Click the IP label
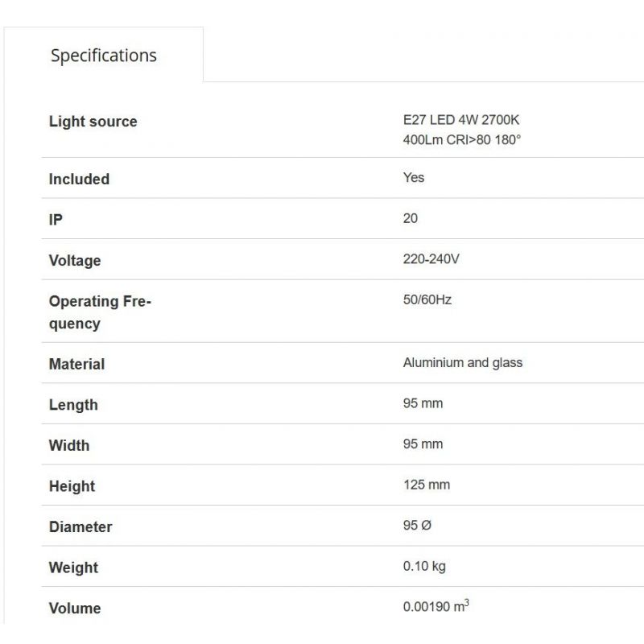644x644 pixels. [x=56, y=220]
